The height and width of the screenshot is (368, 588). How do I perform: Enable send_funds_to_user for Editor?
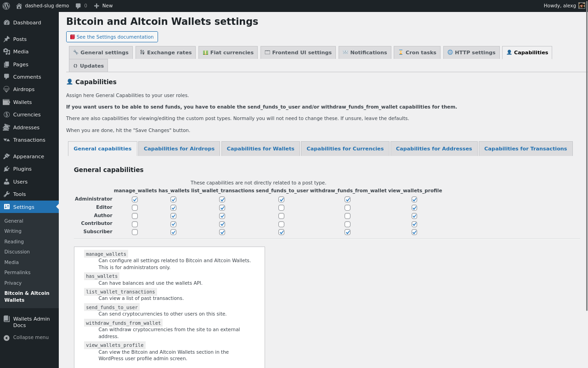coord(281,207)
